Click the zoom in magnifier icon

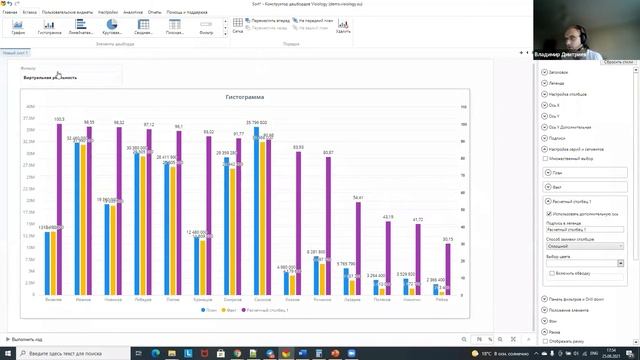pos(500,339)
